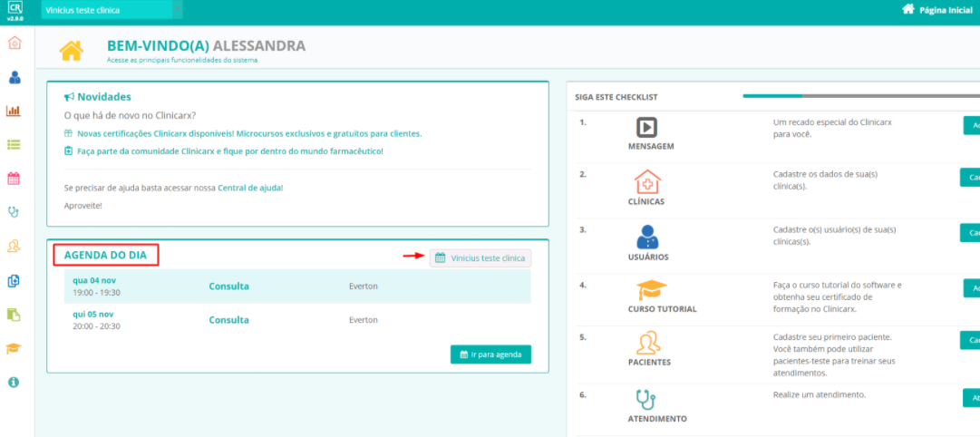Click the graduation cap sidebar icon
Viewport: 980px width, 437px height.
point(14,348)
